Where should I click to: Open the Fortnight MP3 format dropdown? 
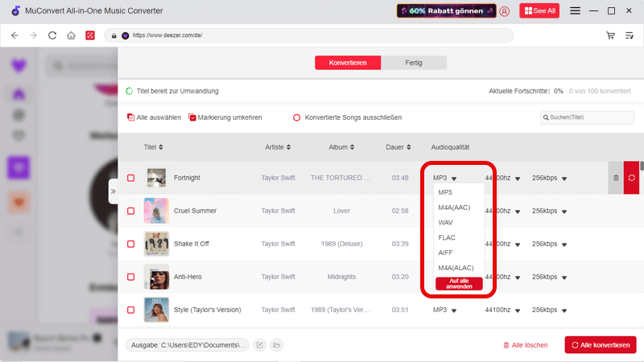pyautogui.click(x=444, y=178)
